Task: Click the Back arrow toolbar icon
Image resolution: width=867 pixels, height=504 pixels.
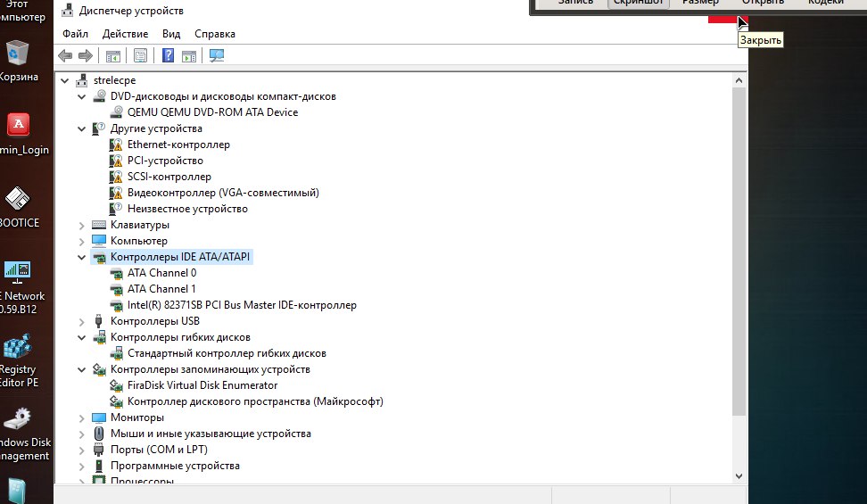Action: pos(65,55)
